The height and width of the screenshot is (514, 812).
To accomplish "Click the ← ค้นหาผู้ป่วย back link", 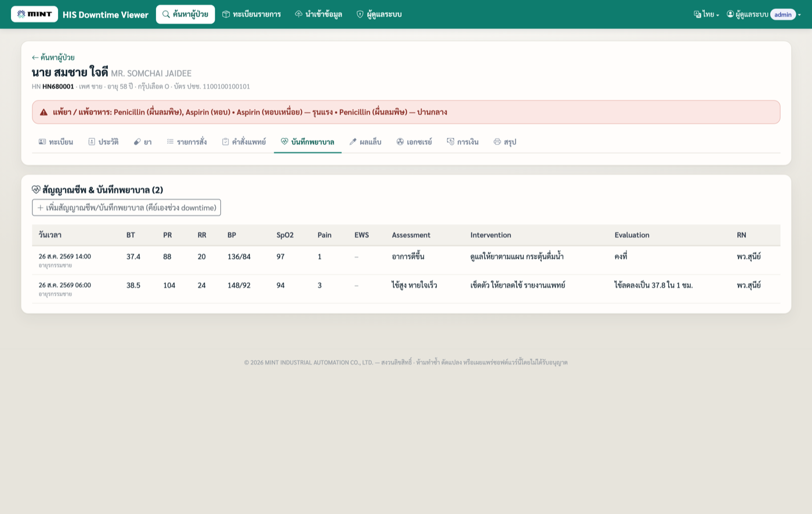I will (x=53, y=57).
